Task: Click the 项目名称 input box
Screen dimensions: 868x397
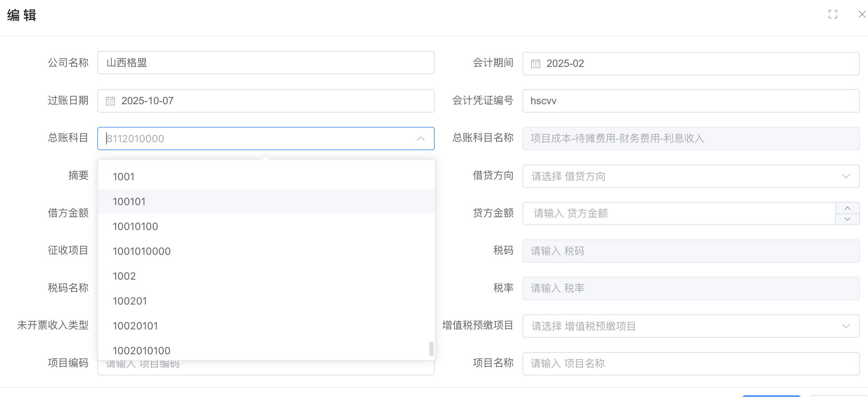Action: [x=690, y=363]
